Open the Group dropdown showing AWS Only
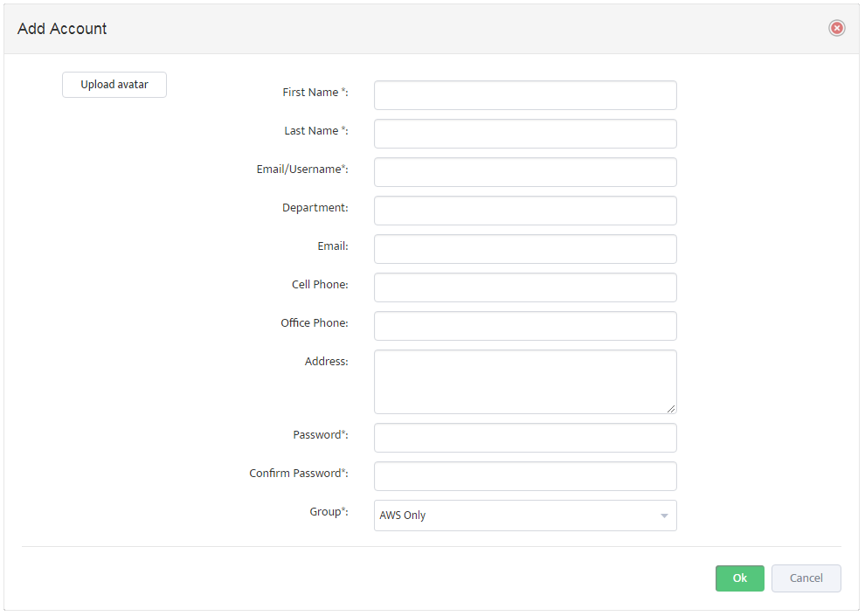The image size is (865, 616). coord(525,515)
